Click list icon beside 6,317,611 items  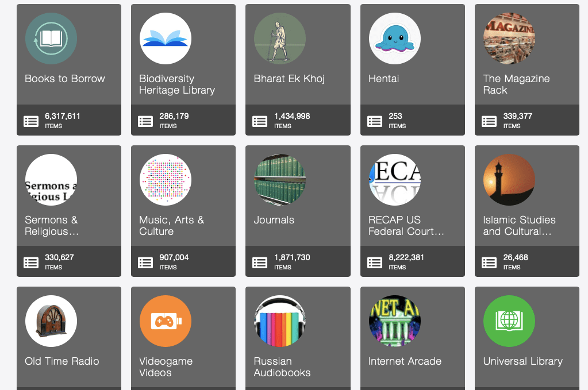pyautogui.click(x=31, y=121)
